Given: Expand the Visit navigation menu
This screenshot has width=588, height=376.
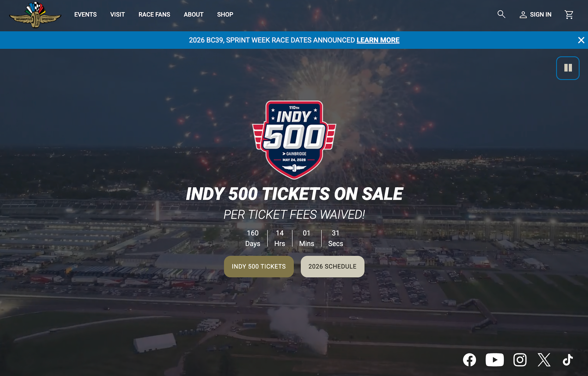Looking at the screenshot, I should click(117, 14).
